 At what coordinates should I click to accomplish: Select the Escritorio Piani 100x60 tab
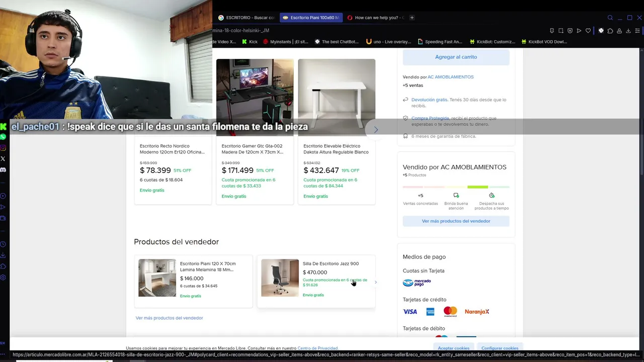coord(311,18)
